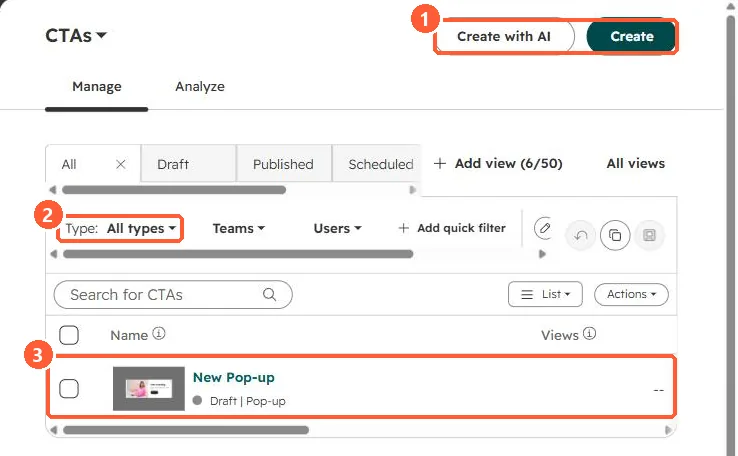The width and height of the screenshot is (738, 456).
Task: Open All views link
Action: (x=635, y=163)
